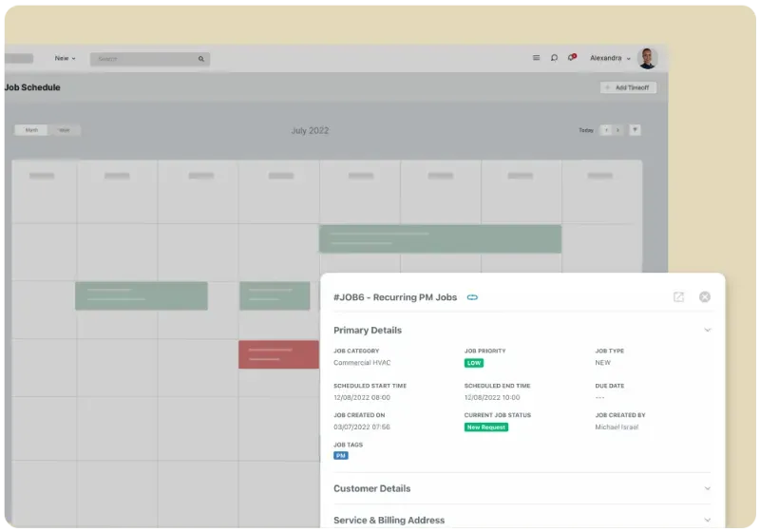The image size is (760, 532).
Task: Select the red job event on calendar
Action: click(278, 354)
